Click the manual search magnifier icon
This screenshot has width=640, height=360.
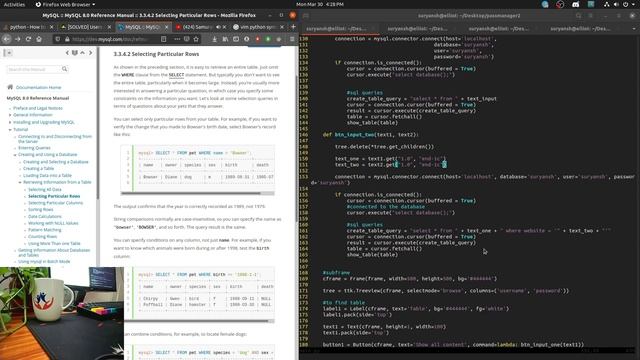tap(64, 69)
